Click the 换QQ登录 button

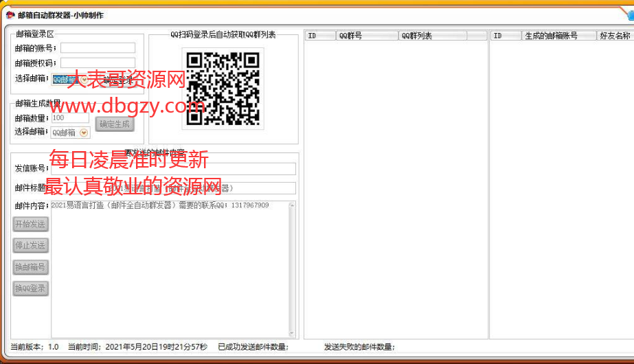(31, 288)
